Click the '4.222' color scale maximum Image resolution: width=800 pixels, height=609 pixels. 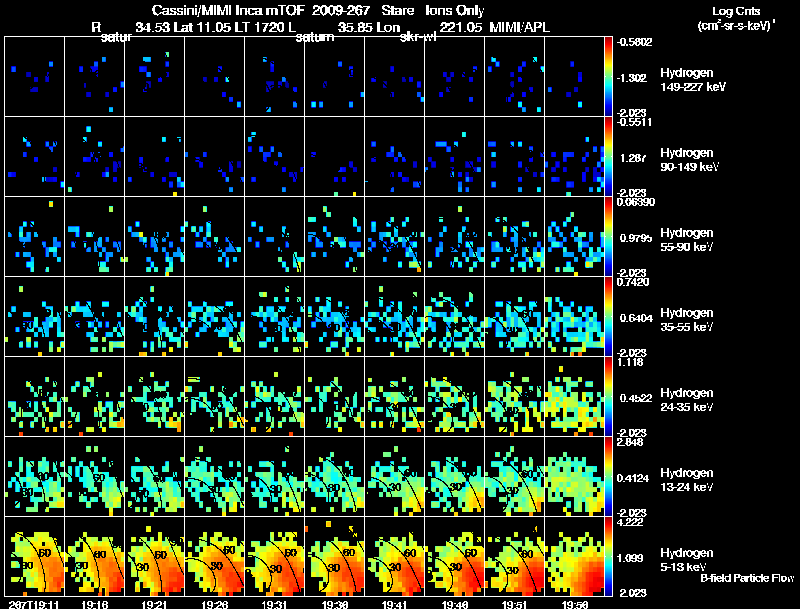630,522
